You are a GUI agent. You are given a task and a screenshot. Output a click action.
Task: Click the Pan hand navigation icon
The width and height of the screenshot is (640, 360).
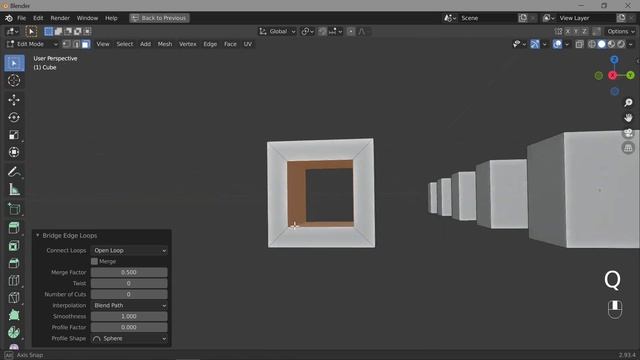[628, 118]
